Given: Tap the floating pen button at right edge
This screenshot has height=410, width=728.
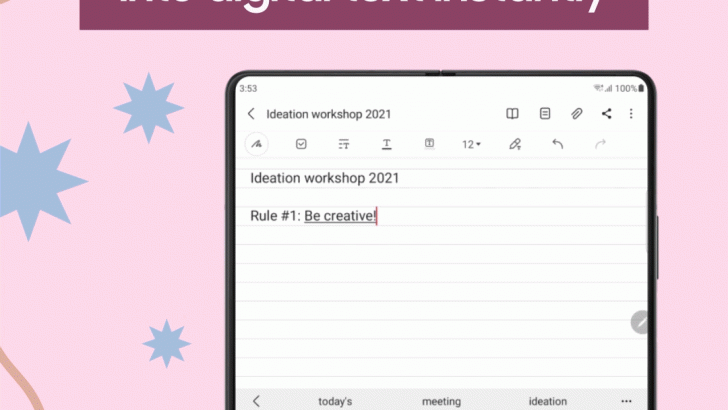Looking at the screenshot, I should point(639,322).
